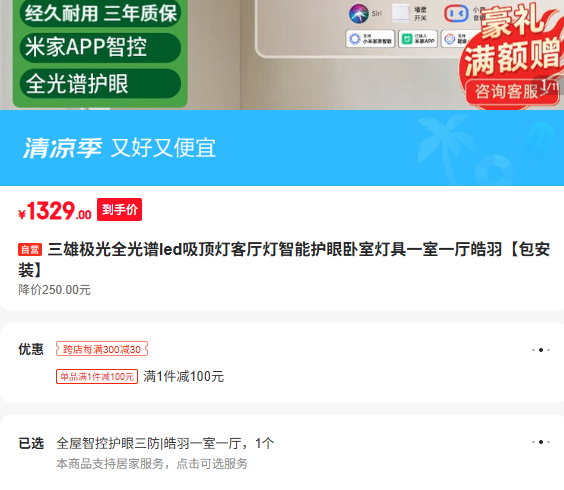The height and width of the screenshot is (490, 564).
Task: Click the 1/11 image counter indicator
Action: click(550, 85)
